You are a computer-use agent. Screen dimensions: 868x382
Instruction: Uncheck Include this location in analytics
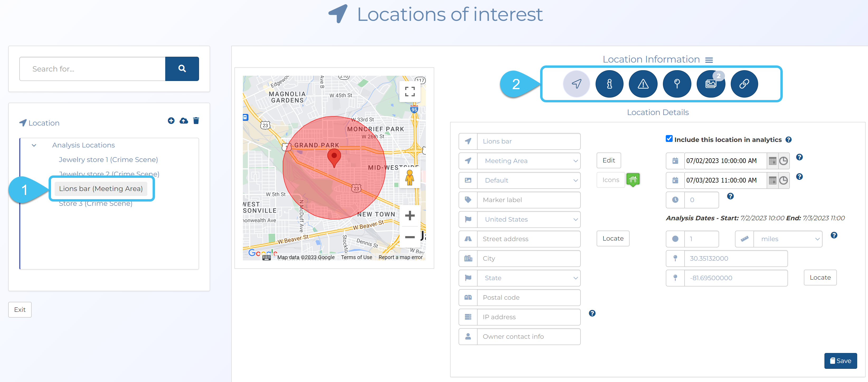(x=669, y=139)
